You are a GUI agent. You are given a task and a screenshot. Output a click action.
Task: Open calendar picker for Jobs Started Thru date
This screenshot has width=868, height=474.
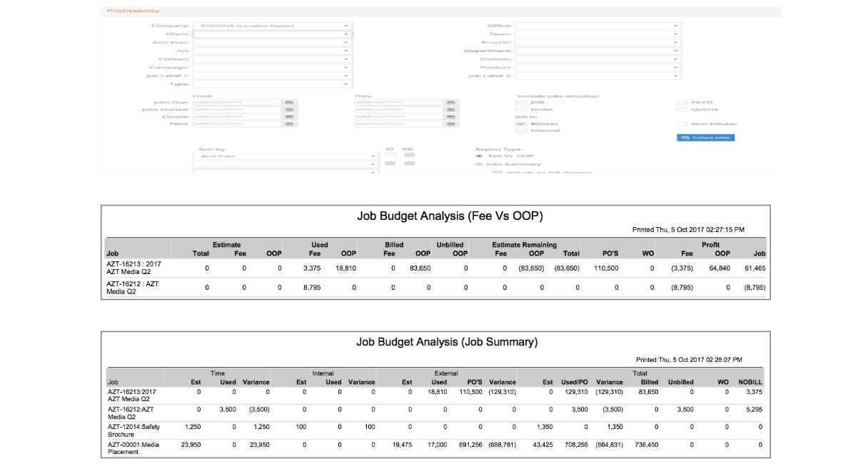pos(450,110)
